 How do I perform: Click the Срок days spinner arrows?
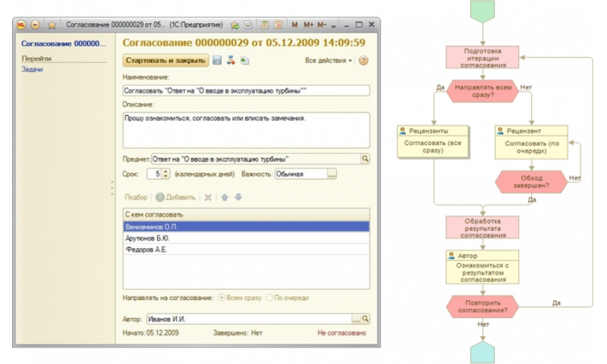pyautogui.click(x=165, y=174)
